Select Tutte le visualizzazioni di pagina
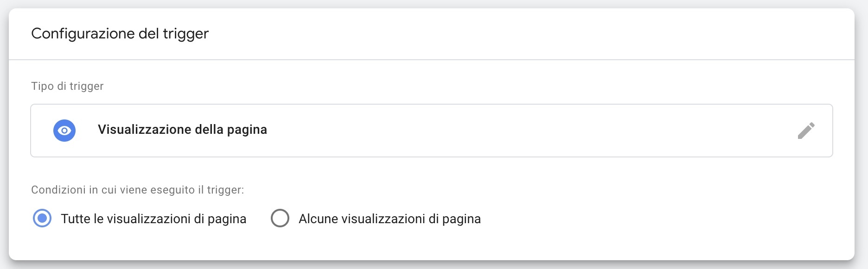The width and height of the screenshot is (868, 269). coord(42,218)
